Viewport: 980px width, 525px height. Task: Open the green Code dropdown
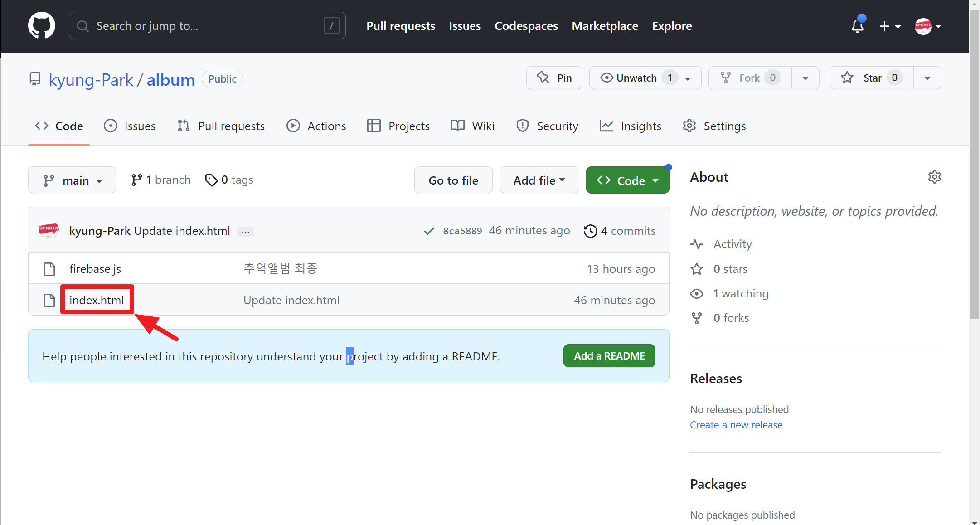[627, 180]
